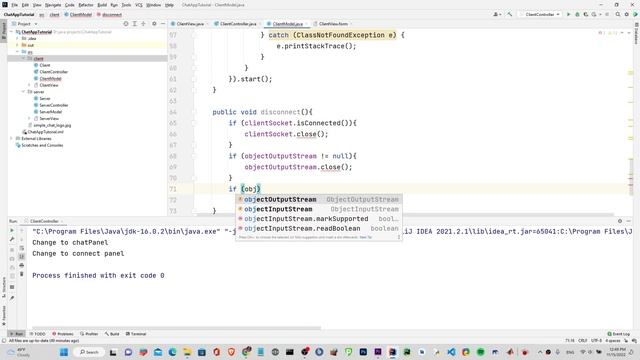
Task: Click the Select Opened File target icon
Action: tap(126, 24)
